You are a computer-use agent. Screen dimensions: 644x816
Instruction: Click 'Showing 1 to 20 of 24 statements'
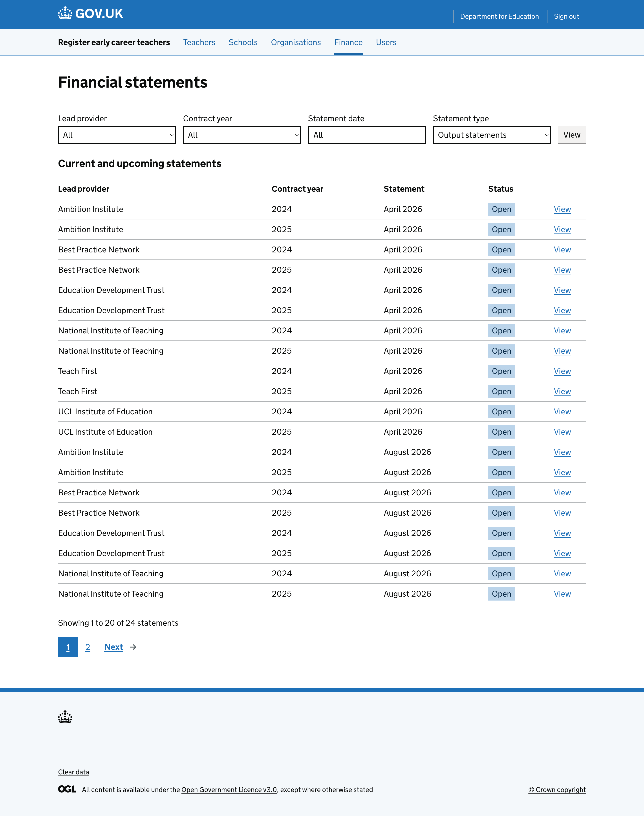tap(118, 623)
